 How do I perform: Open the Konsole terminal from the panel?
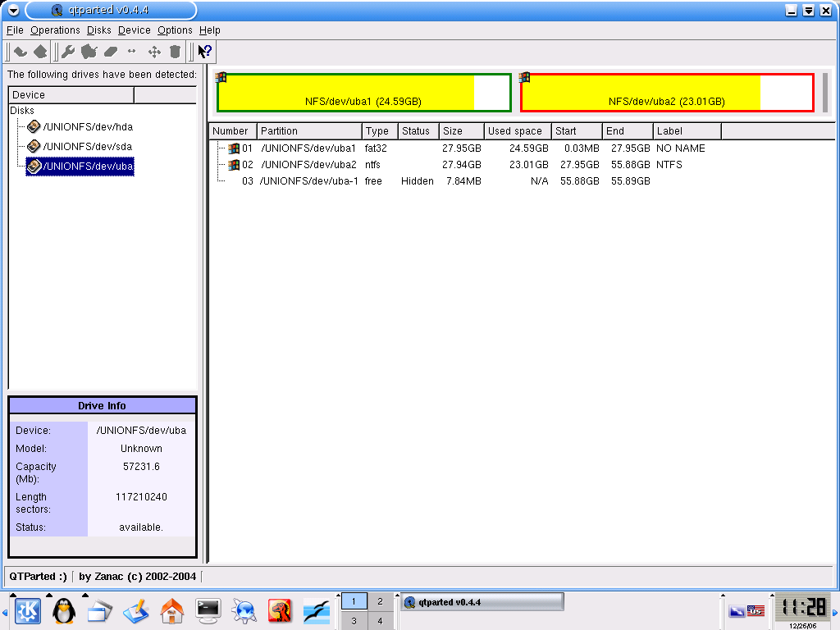tap(208, 610)
